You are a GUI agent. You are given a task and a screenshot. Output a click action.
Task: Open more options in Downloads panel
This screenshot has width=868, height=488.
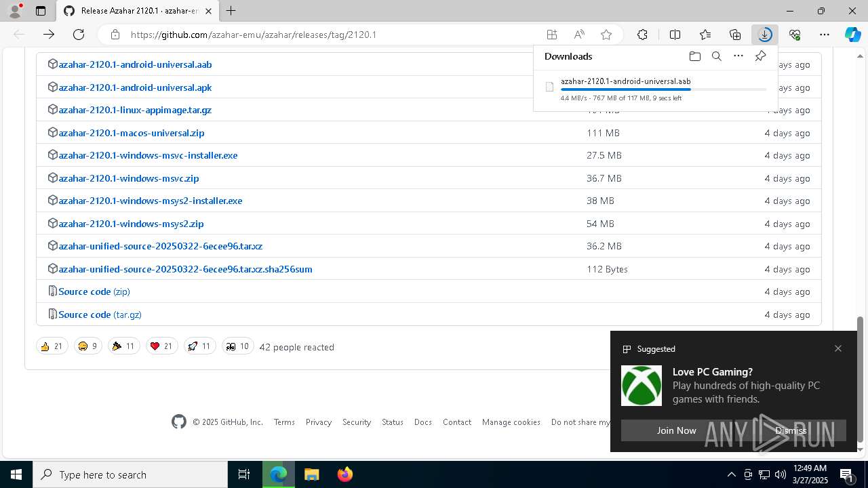click(738, 56)
